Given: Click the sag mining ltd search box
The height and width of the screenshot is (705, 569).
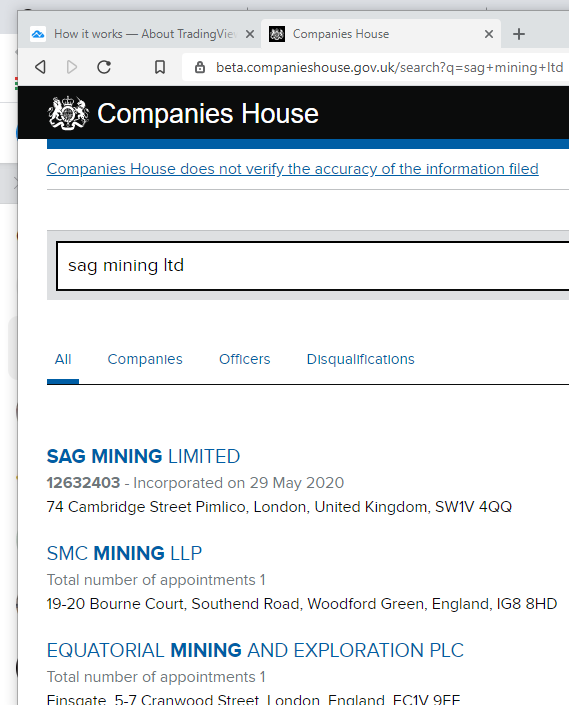Looking at the screenshot, I should click(312, 266).
